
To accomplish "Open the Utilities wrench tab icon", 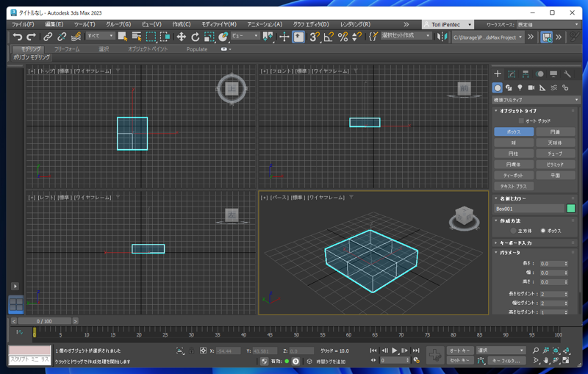I will (x=567, y=74).
